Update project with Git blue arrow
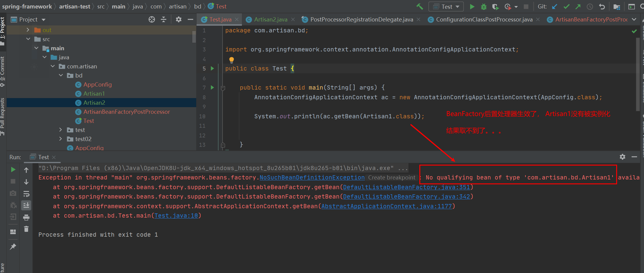The height and width of the screenshot is (273, 644). pyautogui.click(x=555, y=6)
